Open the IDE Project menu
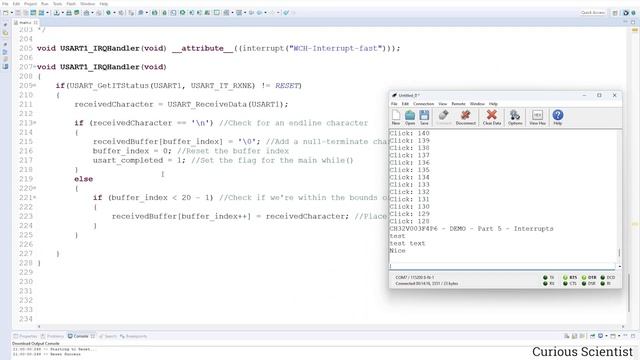 click(30, 4)
